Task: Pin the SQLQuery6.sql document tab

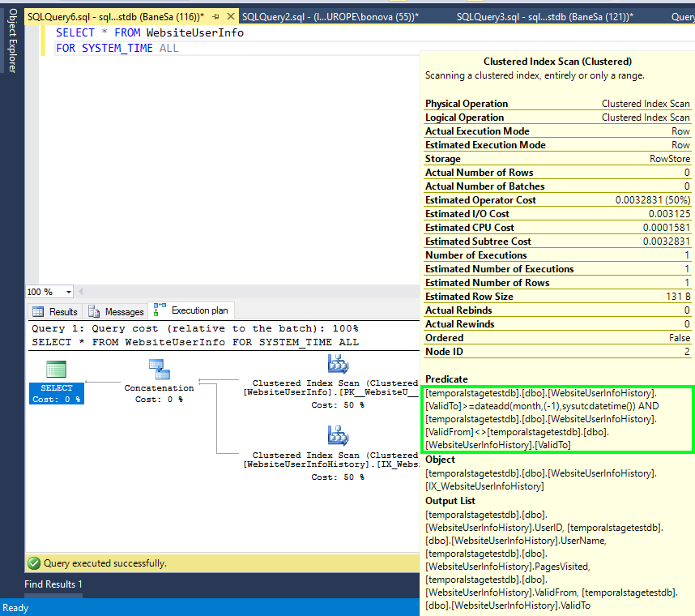Action: click(x=216, y=17)
